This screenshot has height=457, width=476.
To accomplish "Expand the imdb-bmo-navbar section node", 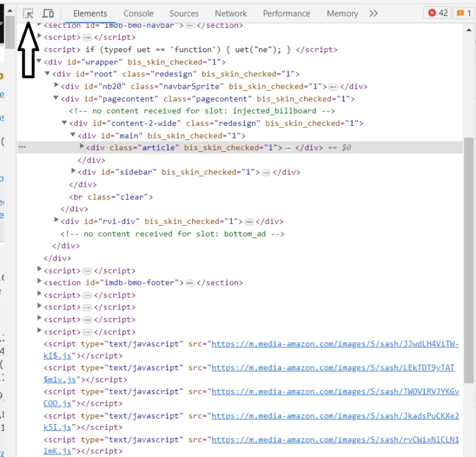I will coord(39,24).
